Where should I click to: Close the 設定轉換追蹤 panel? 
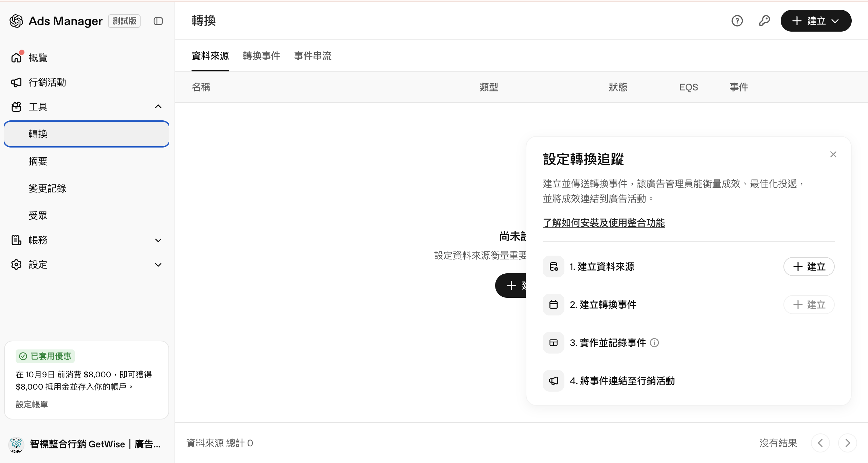point(833,154)
